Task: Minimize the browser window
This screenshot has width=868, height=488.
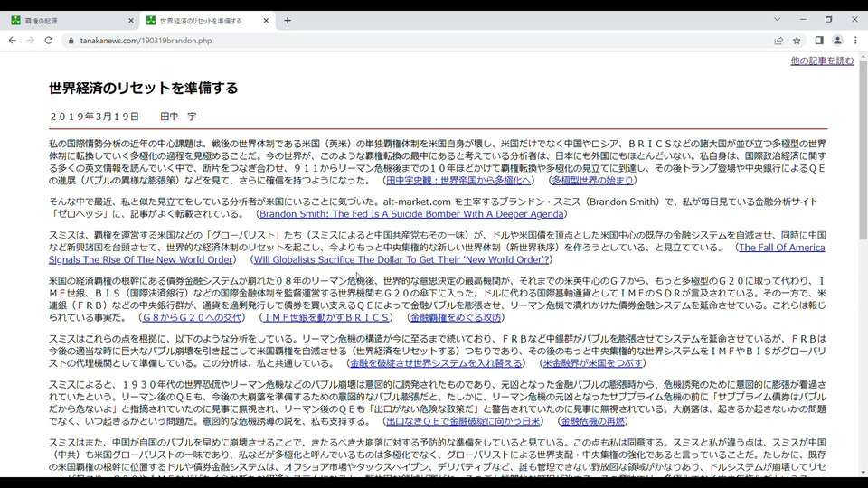Action: pyautogui.click(x=803, y=19)
